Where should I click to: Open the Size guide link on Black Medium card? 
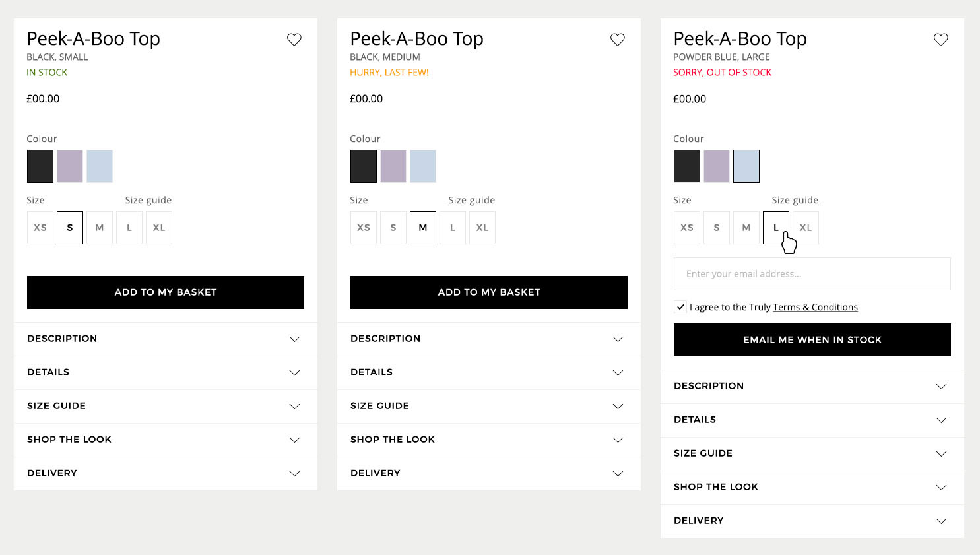(x=472, y=200)
